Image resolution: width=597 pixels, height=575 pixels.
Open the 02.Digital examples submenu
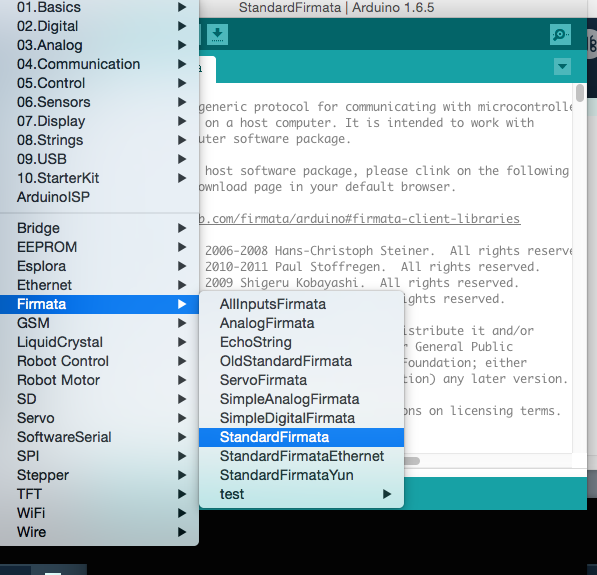pos(99,26)
